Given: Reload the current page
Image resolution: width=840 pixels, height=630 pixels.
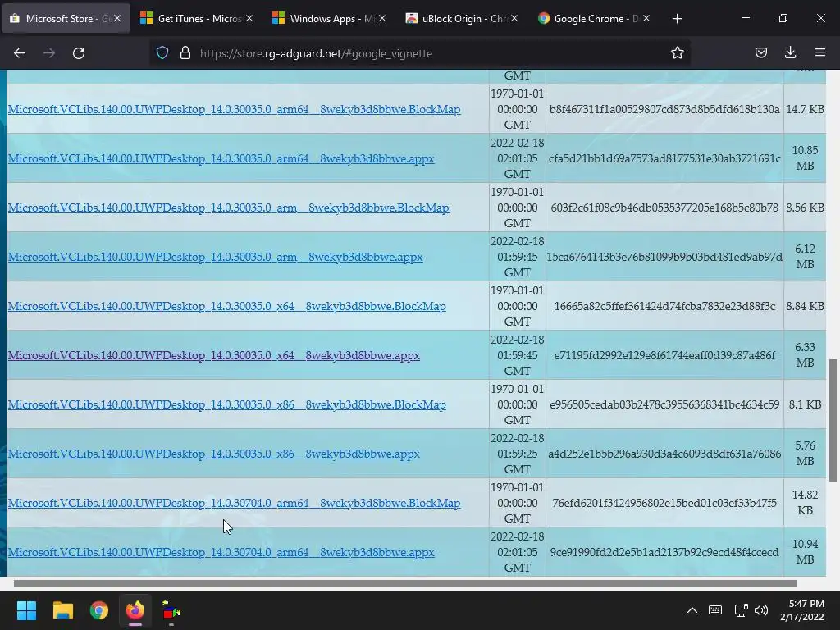Looking at the screenshot, I should [79, 53].
